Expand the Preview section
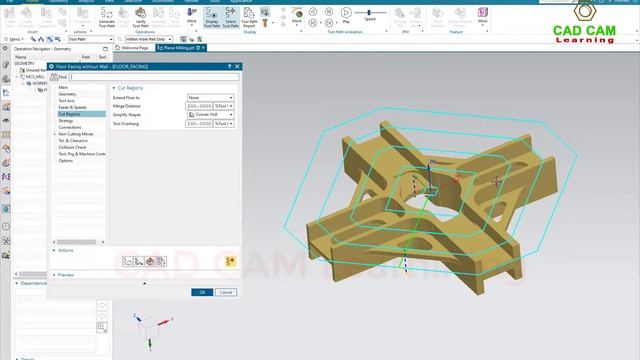Image resolution: width=640 pixels, height=360 pixels. 54,275
